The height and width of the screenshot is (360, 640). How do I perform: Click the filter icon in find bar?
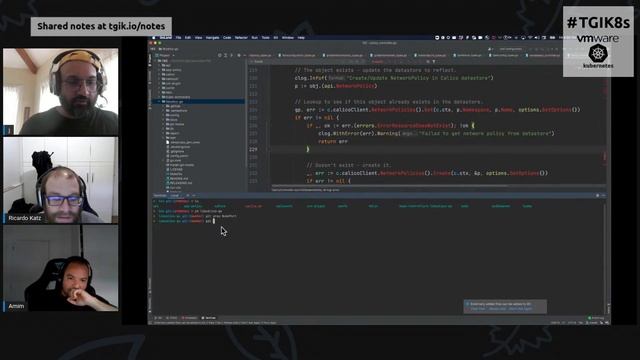coord(433,62)
